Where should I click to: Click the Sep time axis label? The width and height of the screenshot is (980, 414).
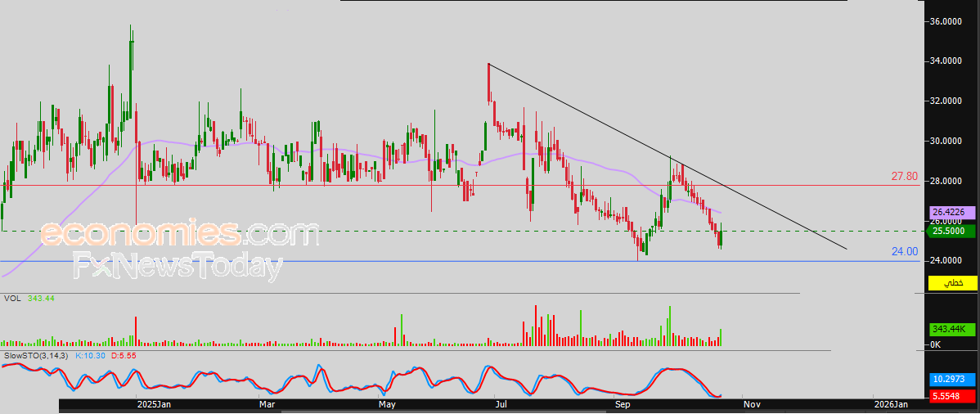click(622, 405)
